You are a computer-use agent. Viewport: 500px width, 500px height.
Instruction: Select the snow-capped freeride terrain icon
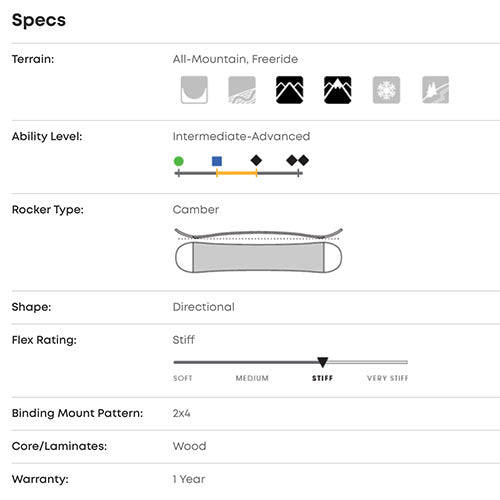pyautogui.click(x=338, y=90)
